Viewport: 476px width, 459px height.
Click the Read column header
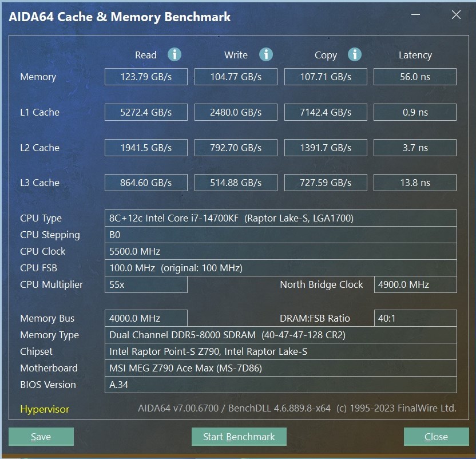[146, 55]
